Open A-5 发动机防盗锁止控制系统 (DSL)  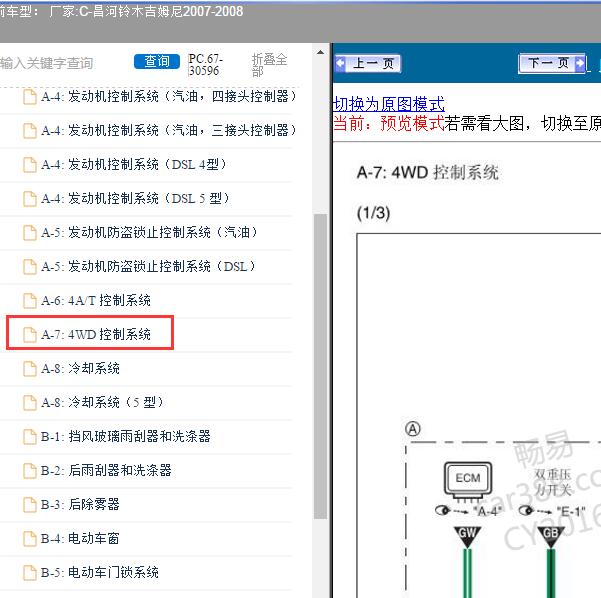click(149, 266)
